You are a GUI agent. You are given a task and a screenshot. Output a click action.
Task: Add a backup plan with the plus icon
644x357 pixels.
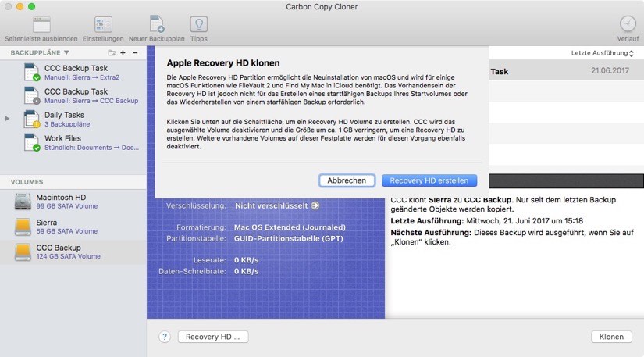(x=123, y=52)
